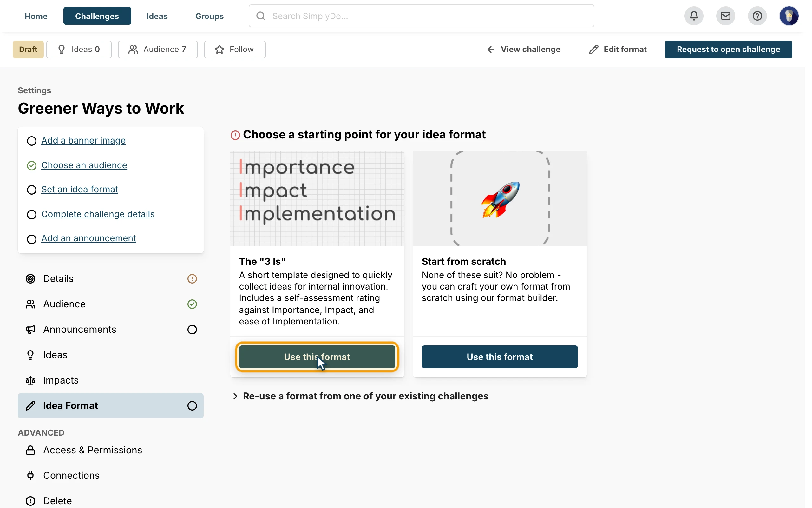The height and width of the screenshot is (508, 812).
Task: Click the Search SimplyDo input field
Action: 422,16
